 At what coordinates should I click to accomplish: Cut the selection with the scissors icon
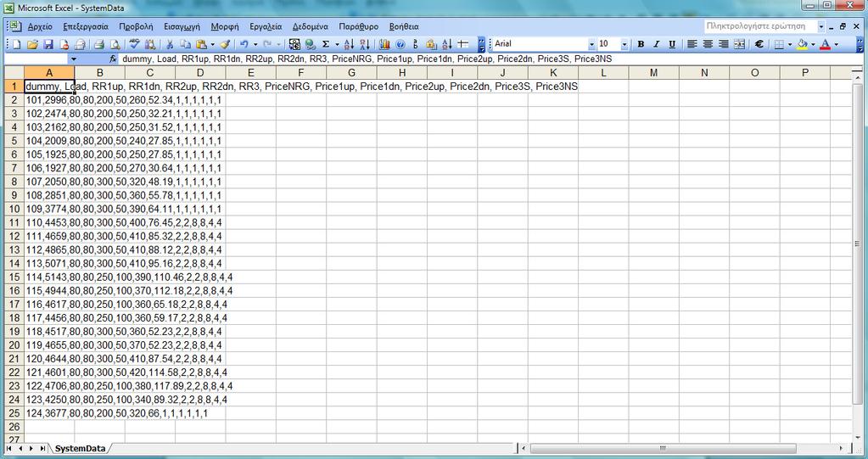pyautogui.click(x=170, y=44)
